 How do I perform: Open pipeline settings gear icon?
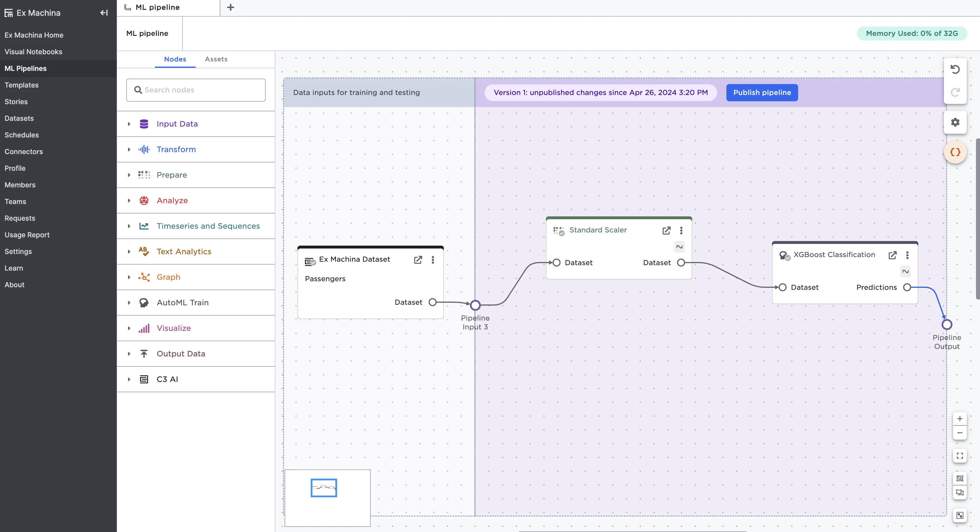click(955, 122)
